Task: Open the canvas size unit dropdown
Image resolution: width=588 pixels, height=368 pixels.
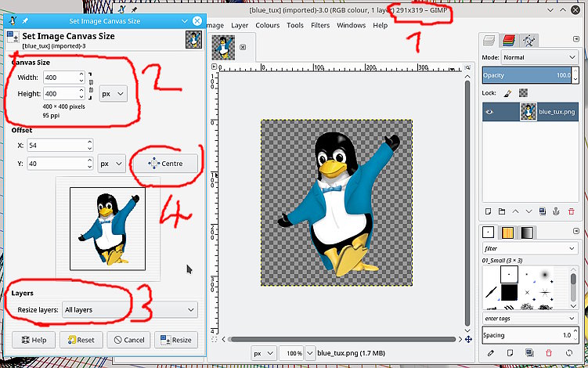Action: pyautogui.click(x=113, y=94)
